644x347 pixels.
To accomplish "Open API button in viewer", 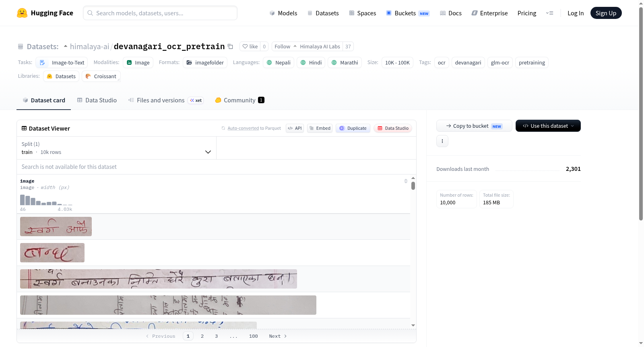I will pyautogui.click(x=295, y=128).
